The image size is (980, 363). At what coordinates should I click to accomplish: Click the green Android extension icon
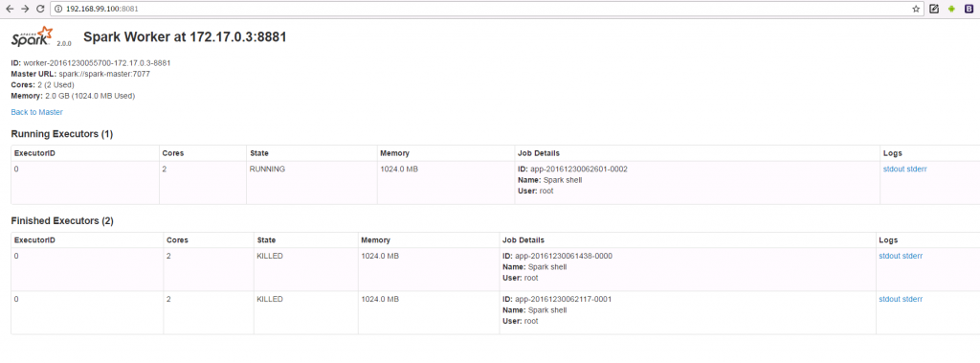952,9
